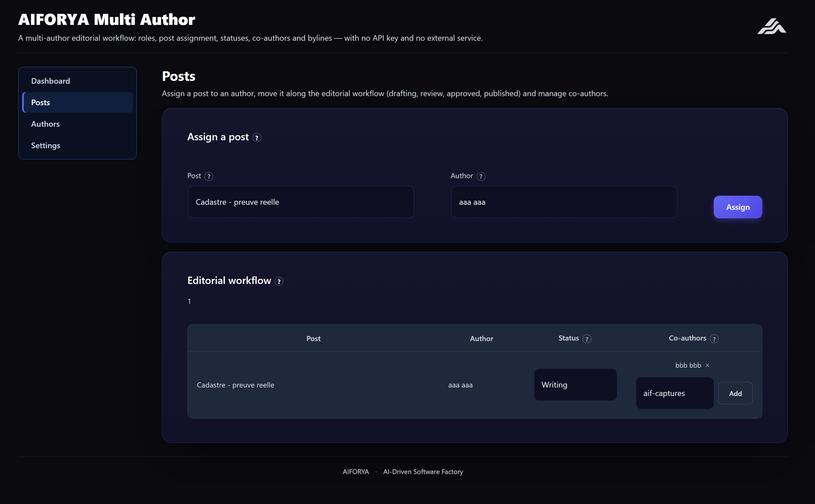This screenshot has width=815, height=504.
Task: Click the Assign button
Action: [738, 207]
